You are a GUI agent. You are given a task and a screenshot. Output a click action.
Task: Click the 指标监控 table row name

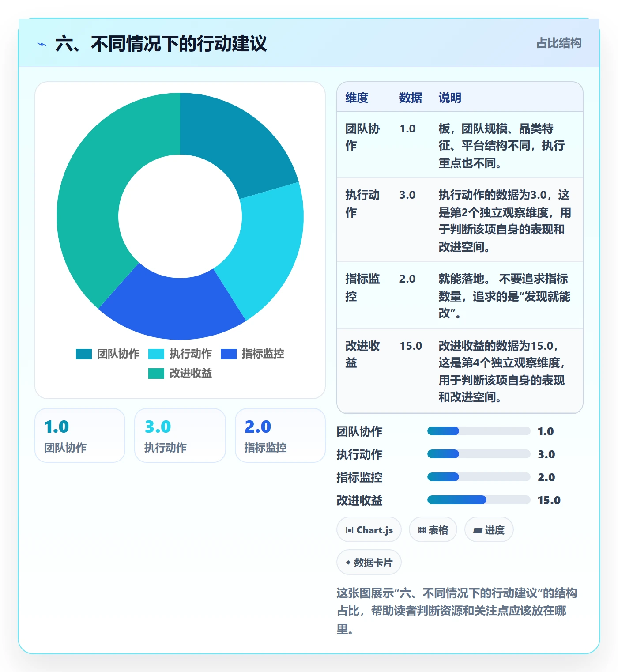tap(362, 287)
